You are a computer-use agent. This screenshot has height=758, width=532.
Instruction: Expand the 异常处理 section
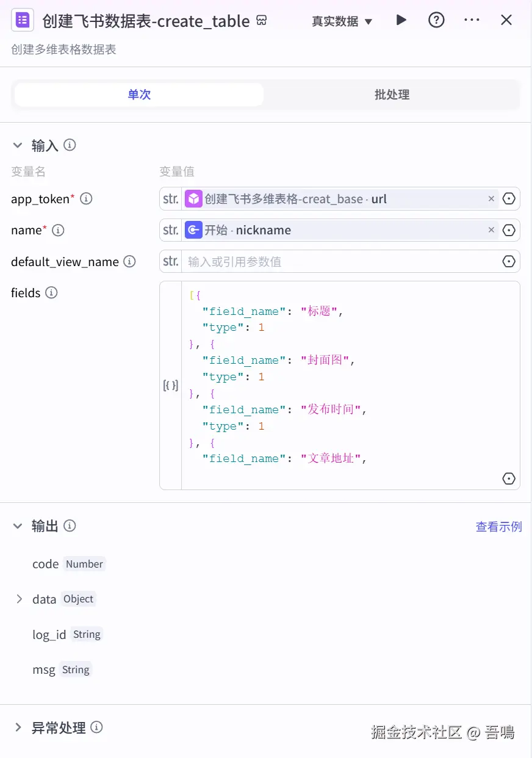tap(18, 727)
